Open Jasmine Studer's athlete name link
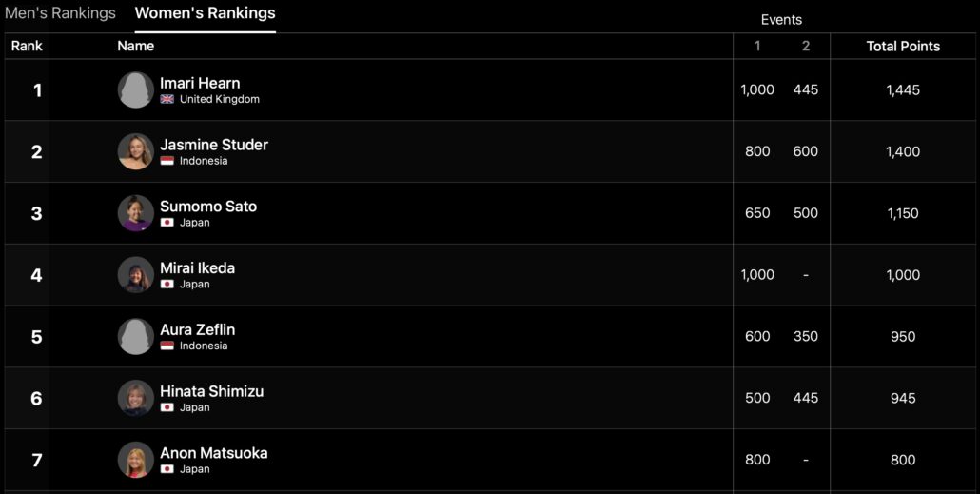 [x=214, y=145]
